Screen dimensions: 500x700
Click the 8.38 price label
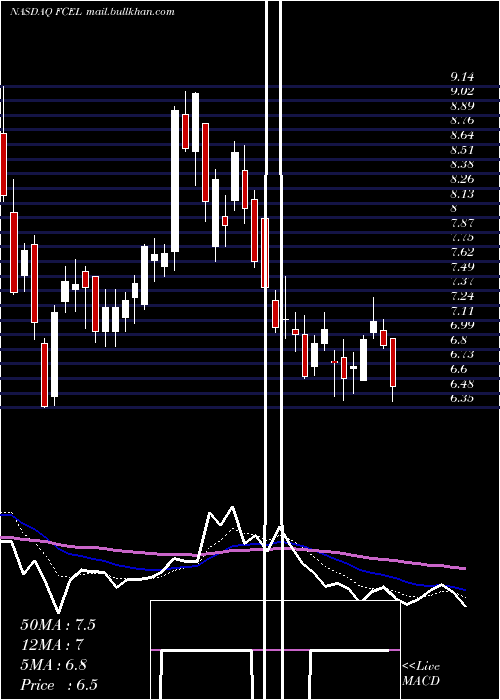click(462, 164)
